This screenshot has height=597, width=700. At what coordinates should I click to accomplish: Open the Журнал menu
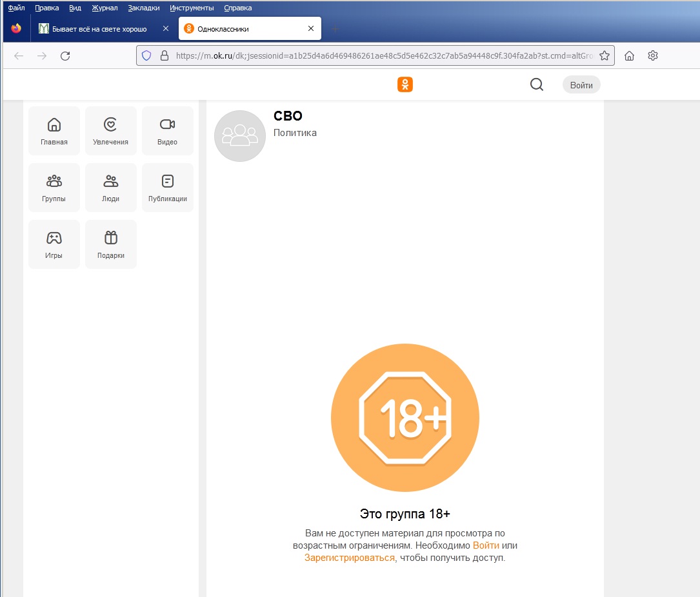pyautogui.click(x=105, y=8)
